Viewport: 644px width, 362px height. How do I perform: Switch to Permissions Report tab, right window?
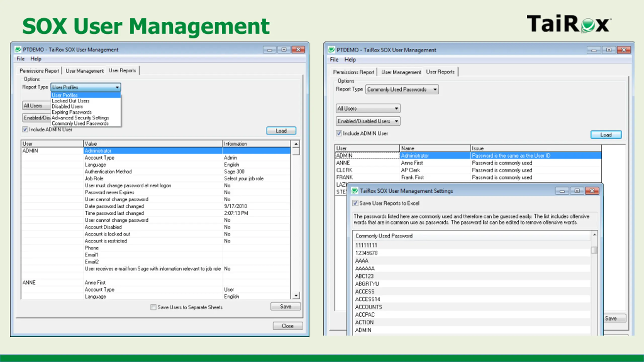click(x=353, y=72)
